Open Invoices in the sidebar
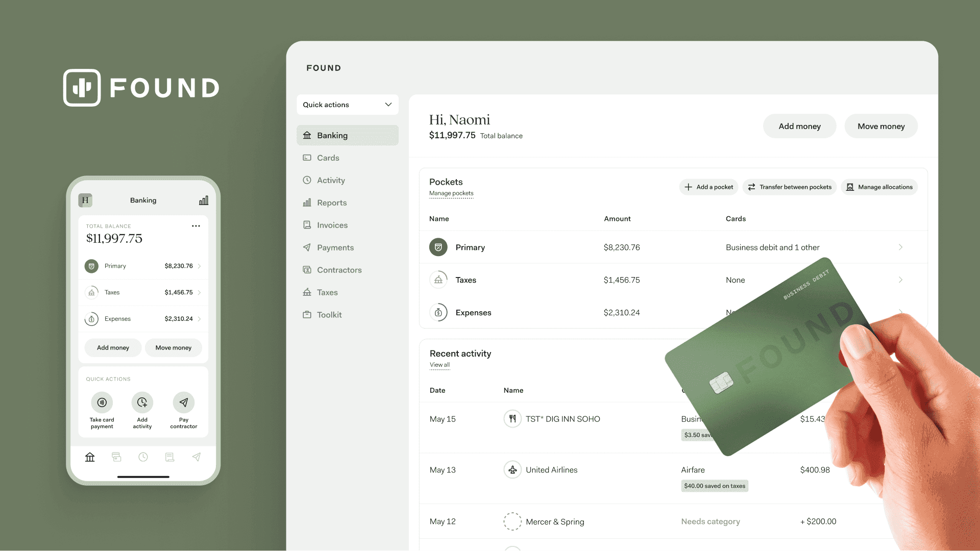The width and height of the screenshot is (980, 551). [x=332, y=225]
